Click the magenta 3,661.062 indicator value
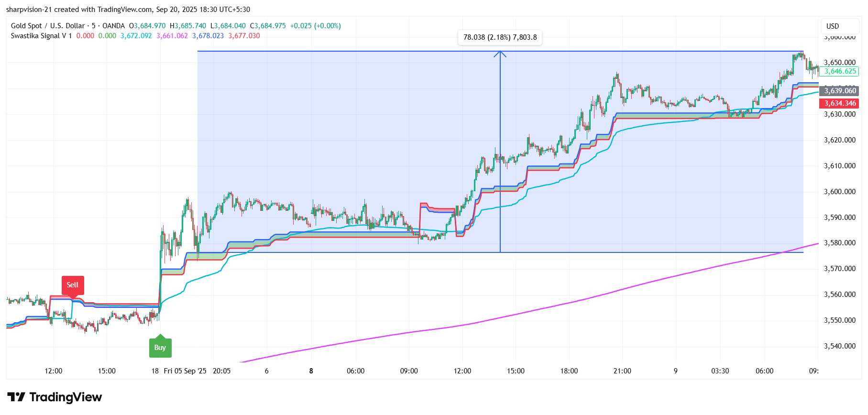868x415 pixels. click(172, 36)
